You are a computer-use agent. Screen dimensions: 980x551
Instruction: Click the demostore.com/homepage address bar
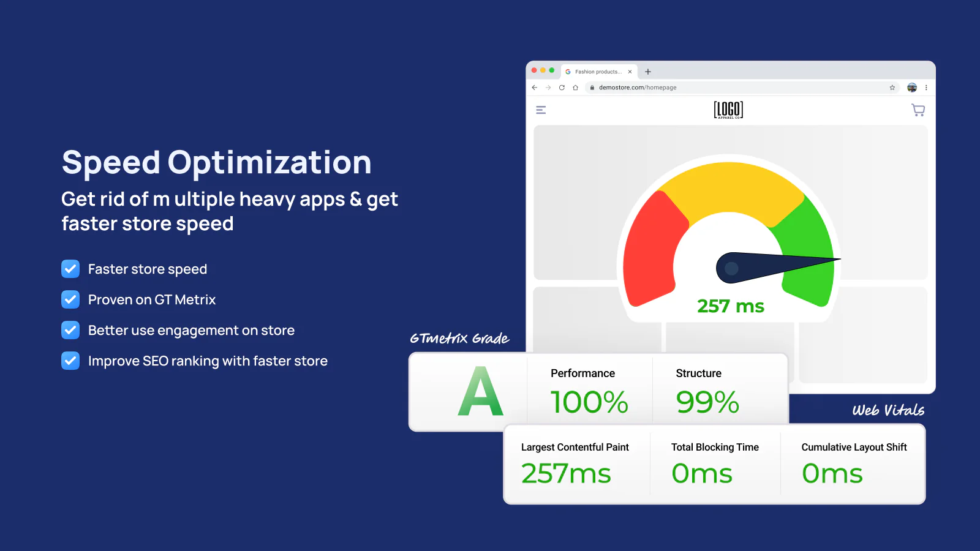pyautogui.click(x=742, y=88)
